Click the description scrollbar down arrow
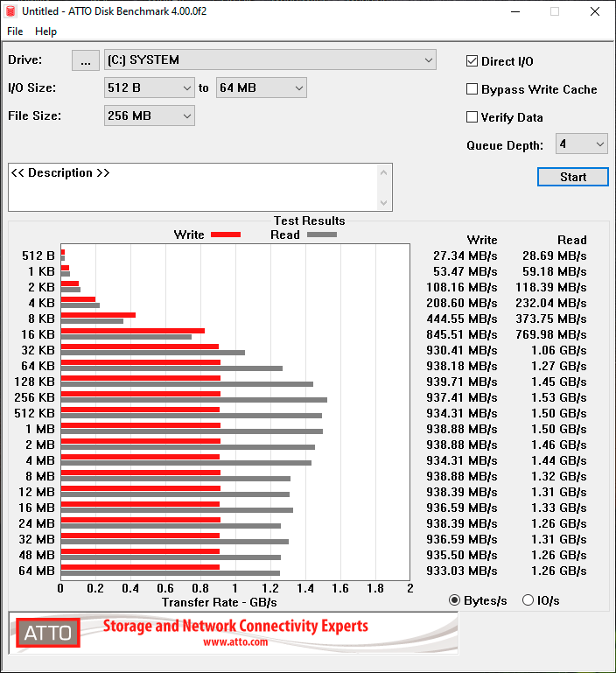616x673 pixels. pos(384,202)
